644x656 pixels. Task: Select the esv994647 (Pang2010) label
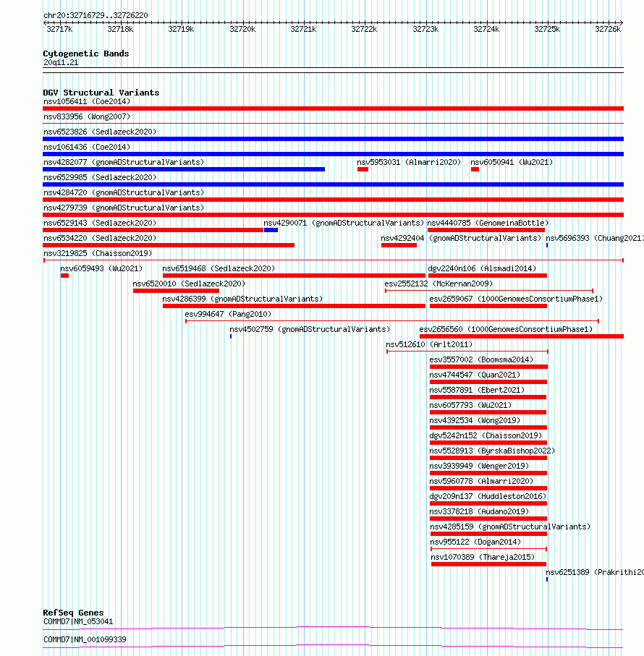tap(228, 314)
